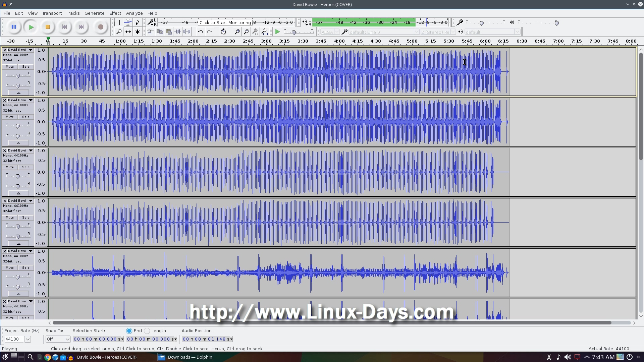This screenshot has width=644, height=362.
Task: Close the first track with its X button
Action: tap(5, 50)
